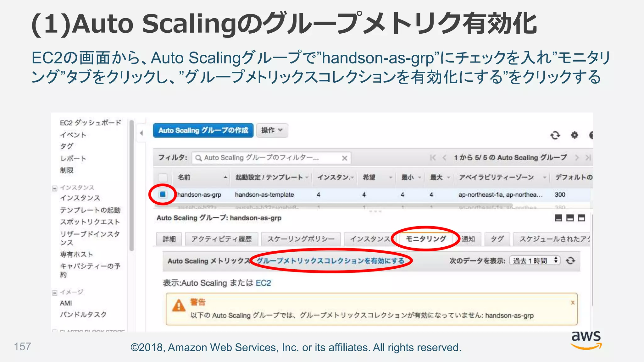Open 起動設定 / テンプレート column dropdown
This screenshot has height=362, width=644.
coord(307,178)
